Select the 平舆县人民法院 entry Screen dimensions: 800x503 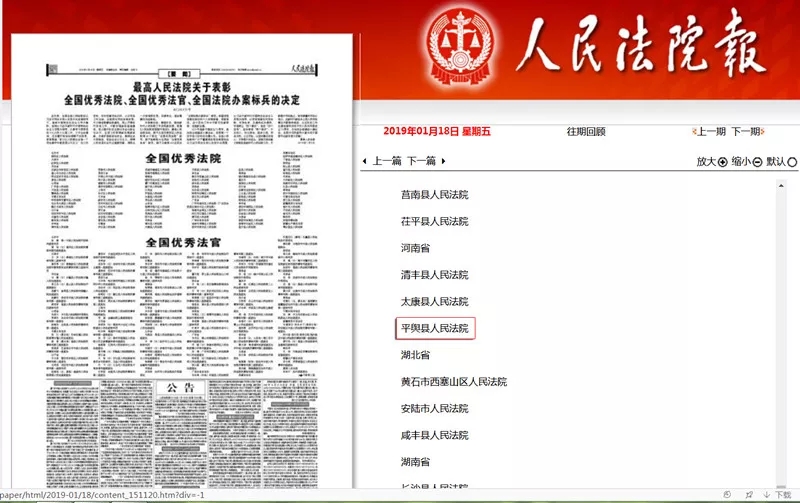[435, 329]
